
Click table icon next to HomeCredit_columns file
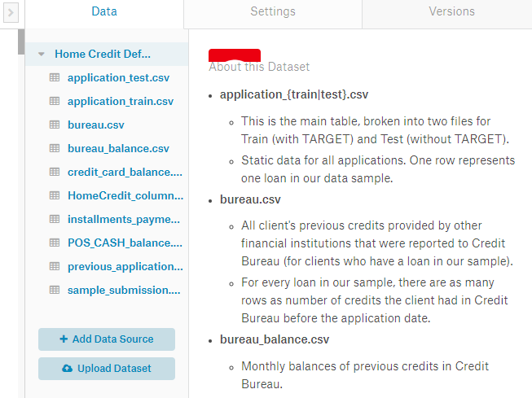[55, 195]
